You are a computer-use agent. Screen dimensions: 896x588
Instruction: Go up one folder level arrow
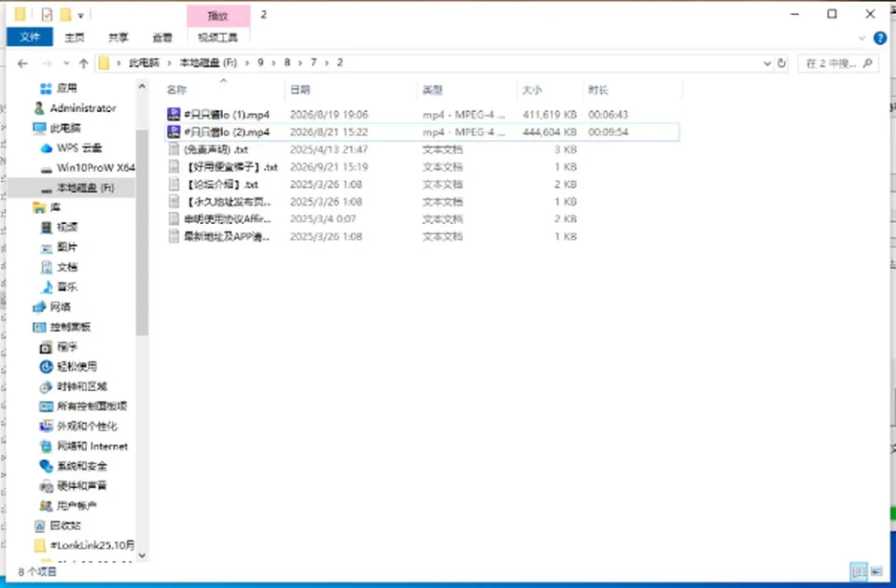pyautogui.click(x=83, y=63)
